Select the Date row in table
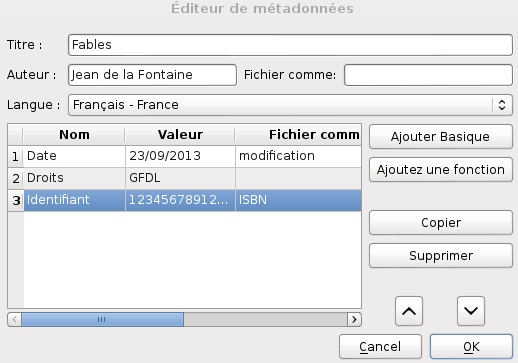Screen dimensions: 518x363 click(x=184, y=156)
